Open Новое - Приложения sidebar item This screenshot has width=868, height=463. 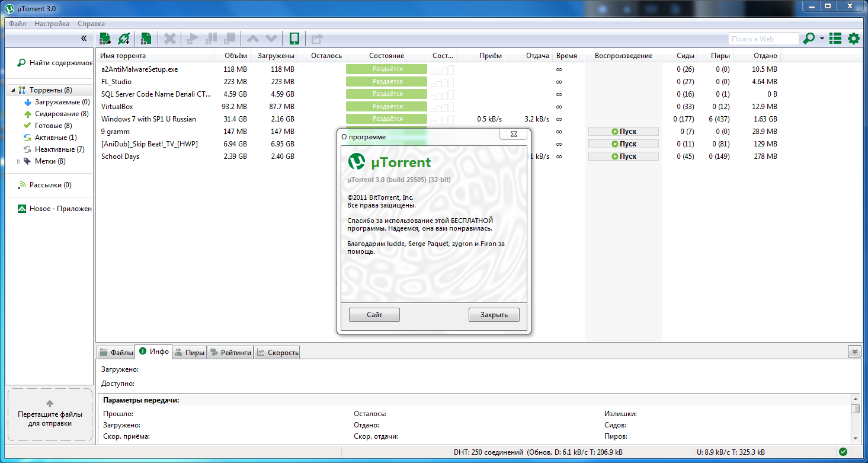55,209
